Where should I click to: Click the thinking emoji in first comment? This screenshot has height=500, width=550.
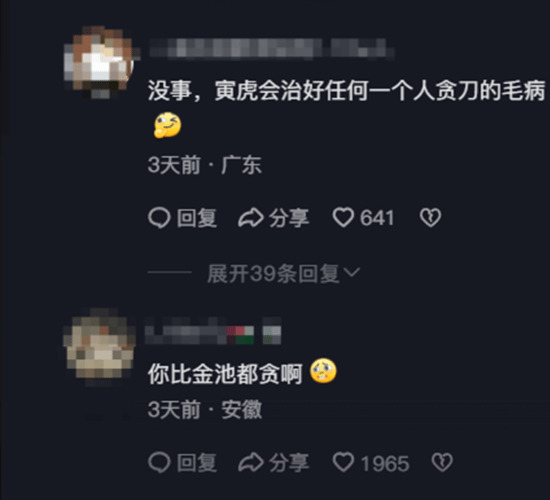167,125
